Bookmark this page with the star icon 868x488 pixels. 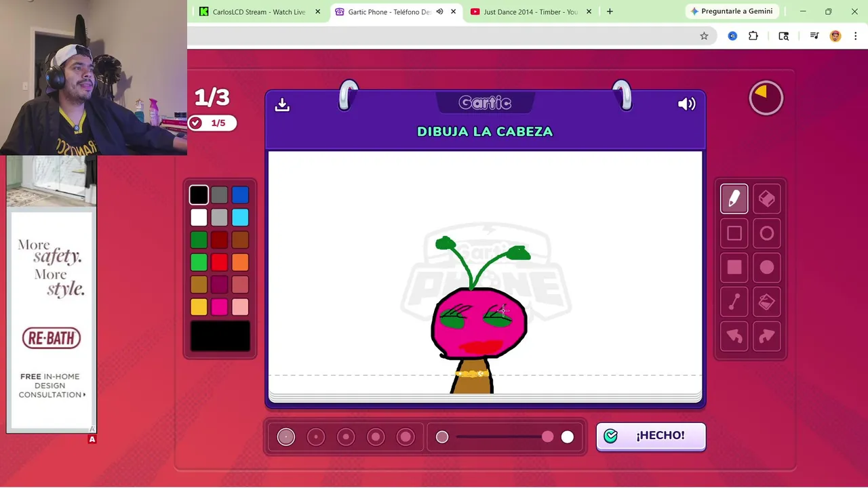tap(704, 36)
